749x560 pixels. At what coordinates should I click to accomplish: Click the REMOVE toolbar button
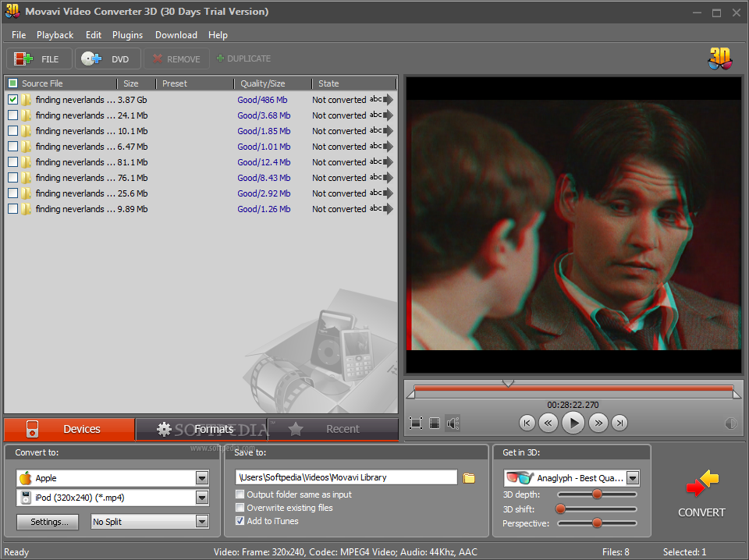177,58
